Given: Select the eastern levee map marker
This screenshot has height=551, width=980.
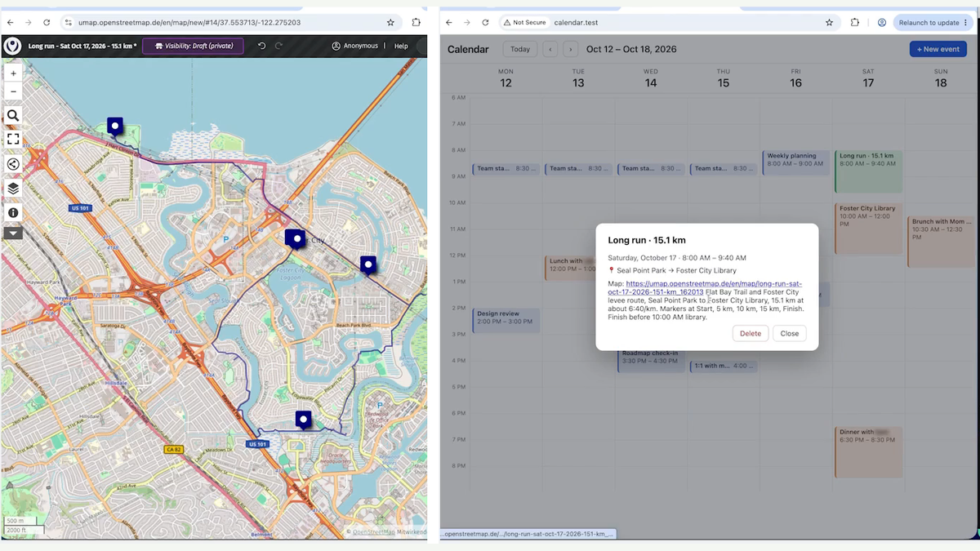Looking at the screenshot, I should (x=368, y=265).
